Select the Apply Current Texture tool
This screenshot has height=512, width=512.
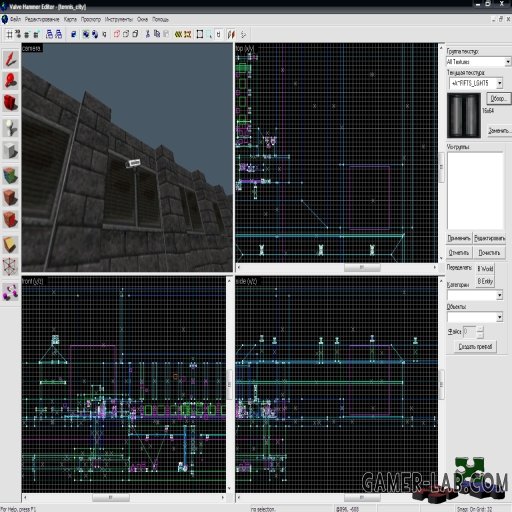(x=11, y=197)
